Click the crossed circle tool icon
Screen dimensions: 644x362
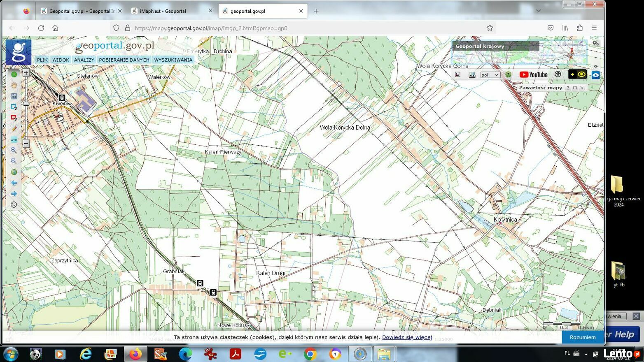click(x=14, y=204)
